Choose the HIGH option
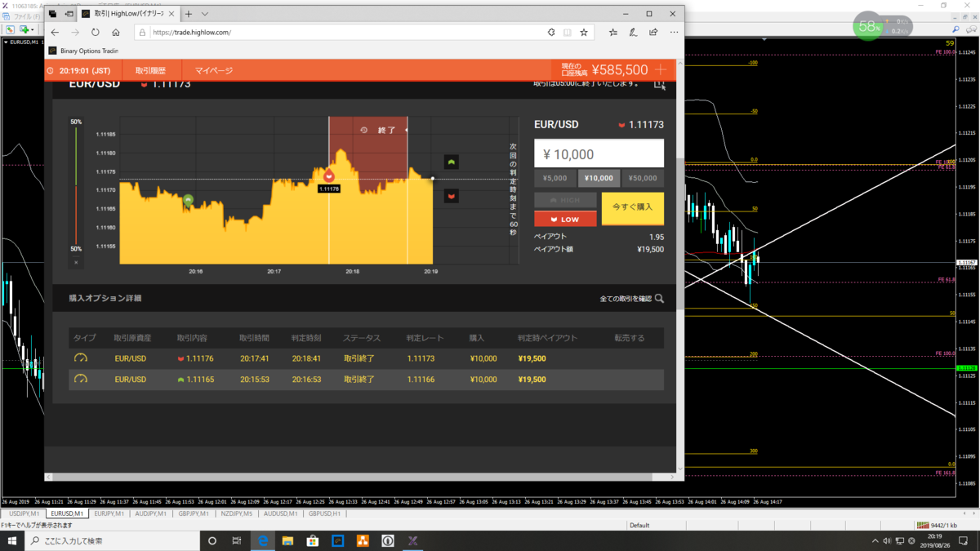 click(565, 200)
